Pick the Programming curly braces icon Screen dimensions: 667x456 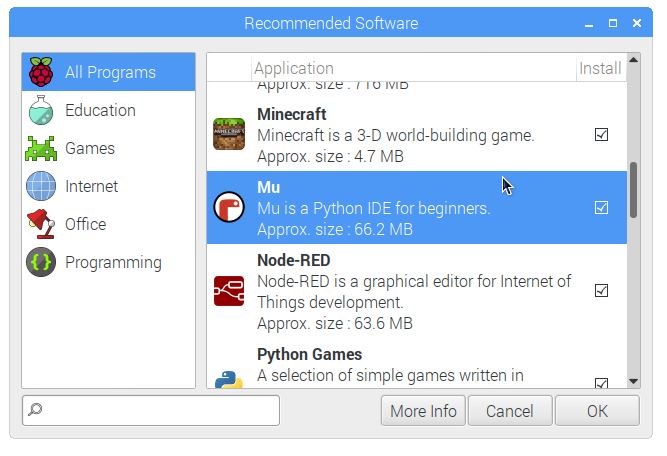[x=41, y=262]
